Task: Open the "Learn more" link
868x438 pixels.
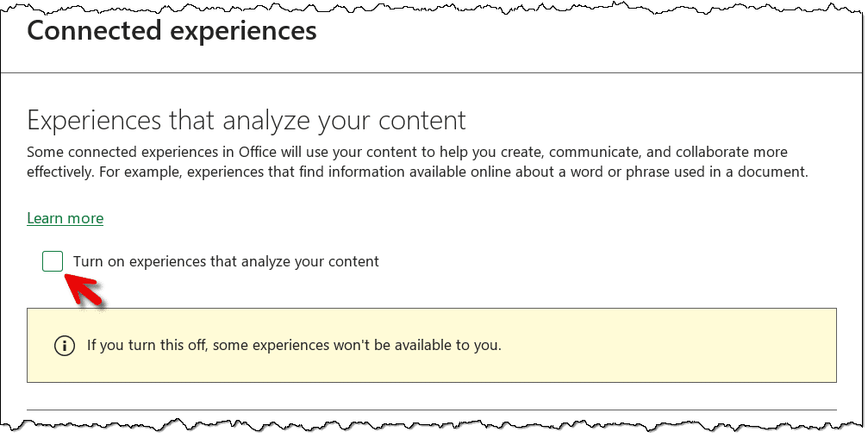Action: pyautogui.click(x=65, y=218)
